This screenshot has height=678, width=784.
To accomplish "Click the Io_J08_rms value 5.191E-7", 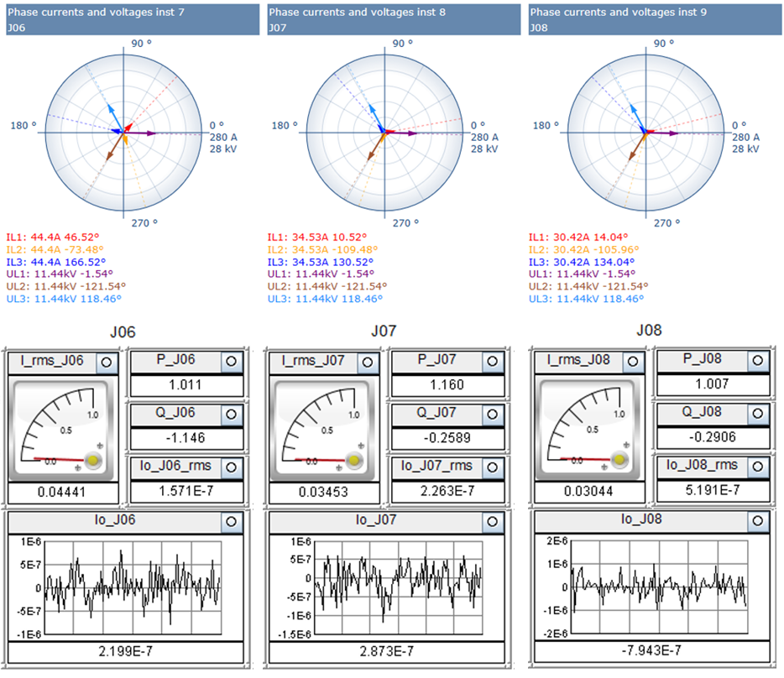I will click(713, 490).
